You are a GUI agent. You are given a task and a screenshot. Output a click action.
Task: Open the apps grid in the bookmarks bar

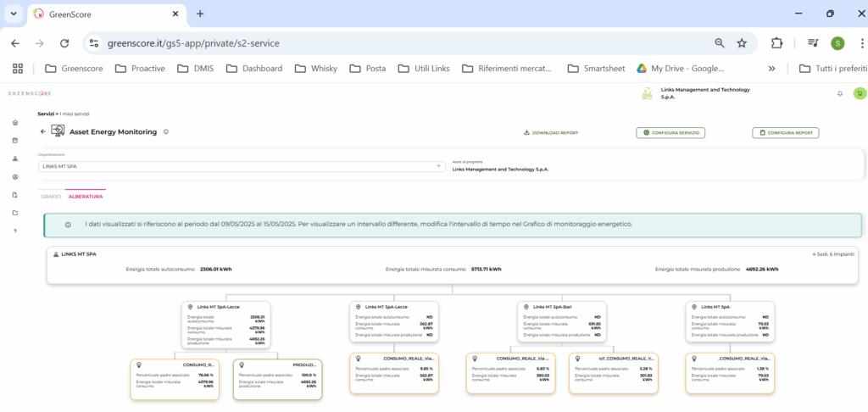(18, 69)
